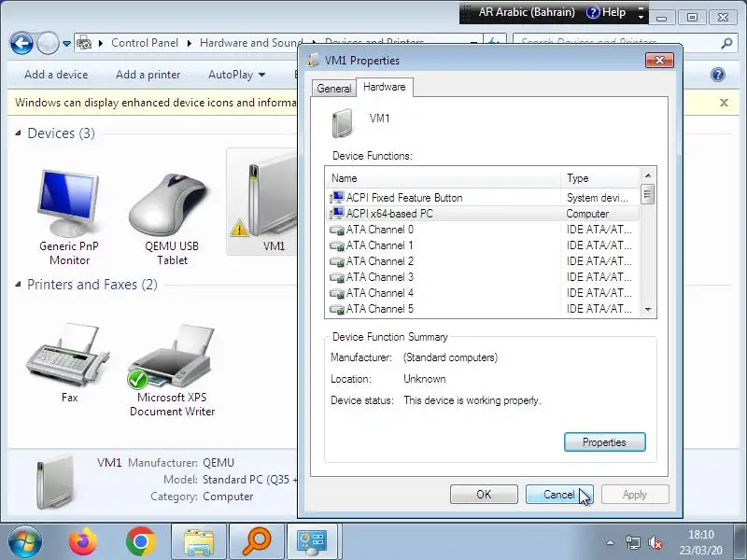747x560 pixels.
Task: Click Add a device in the toolbar
Action: (x=56, y=75)
